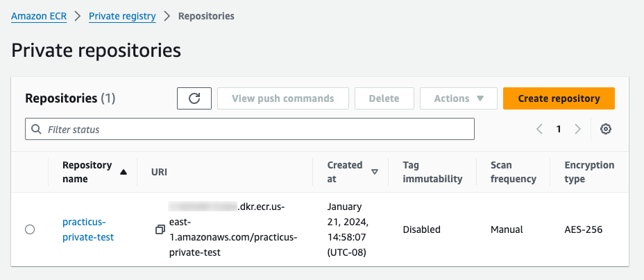Focus the Filter status search field

click(257, 130)
